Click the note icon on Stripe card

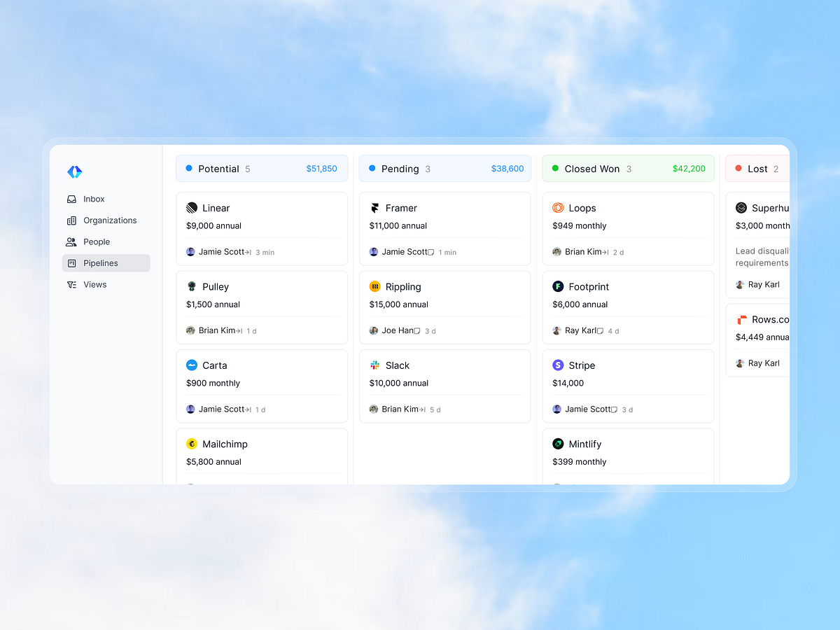[615, 409]
